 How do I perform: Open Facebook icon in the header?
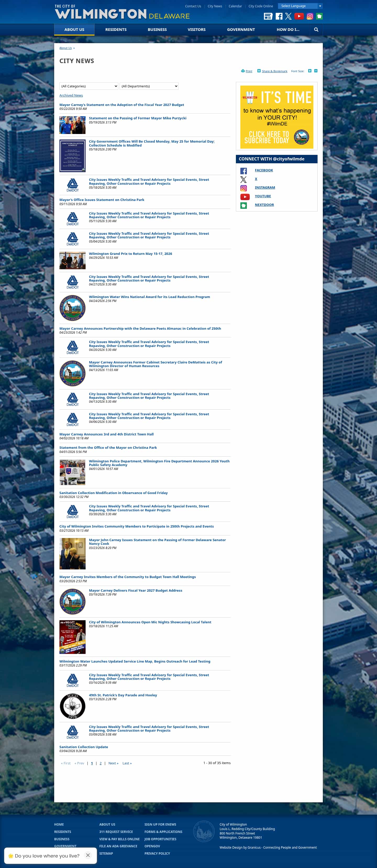pos(279,16)
